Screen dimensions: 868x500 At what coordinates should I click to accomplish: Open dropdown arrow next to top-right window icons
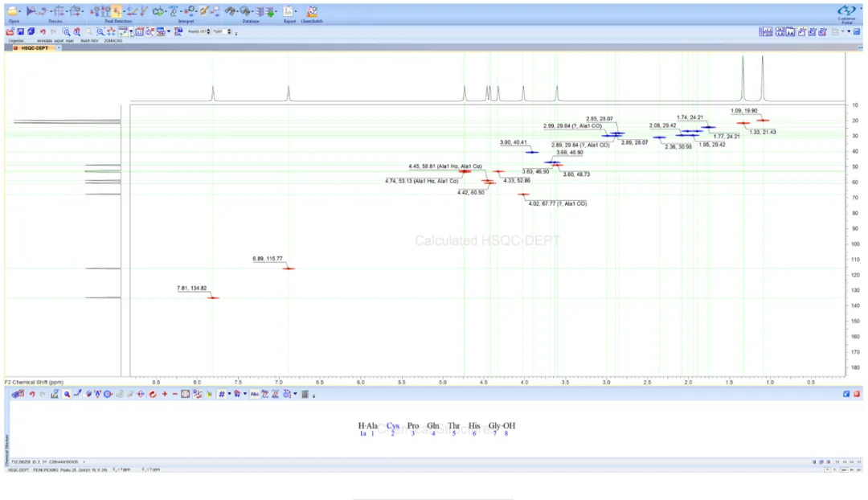[x=849, y=31]
